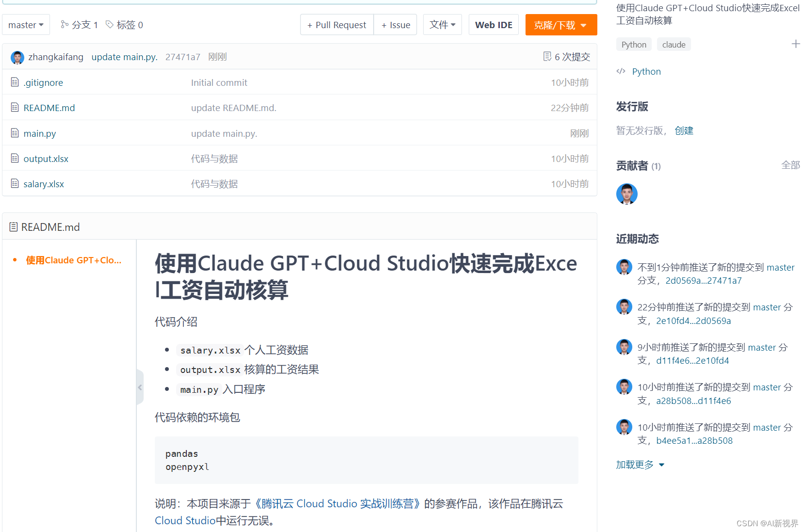Click the file icon for salary.xlsx

tap(15, 183)
